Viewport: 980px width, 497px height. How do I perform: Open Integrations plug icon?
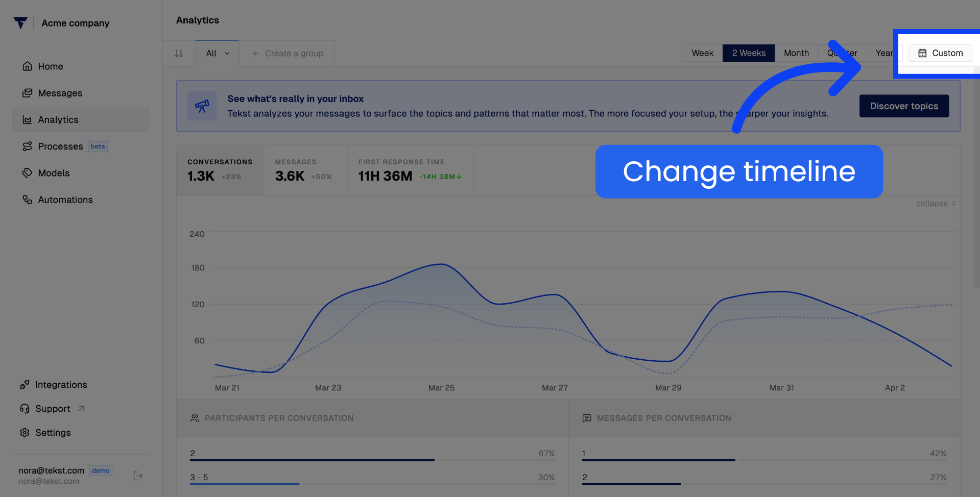pos(25,385)
